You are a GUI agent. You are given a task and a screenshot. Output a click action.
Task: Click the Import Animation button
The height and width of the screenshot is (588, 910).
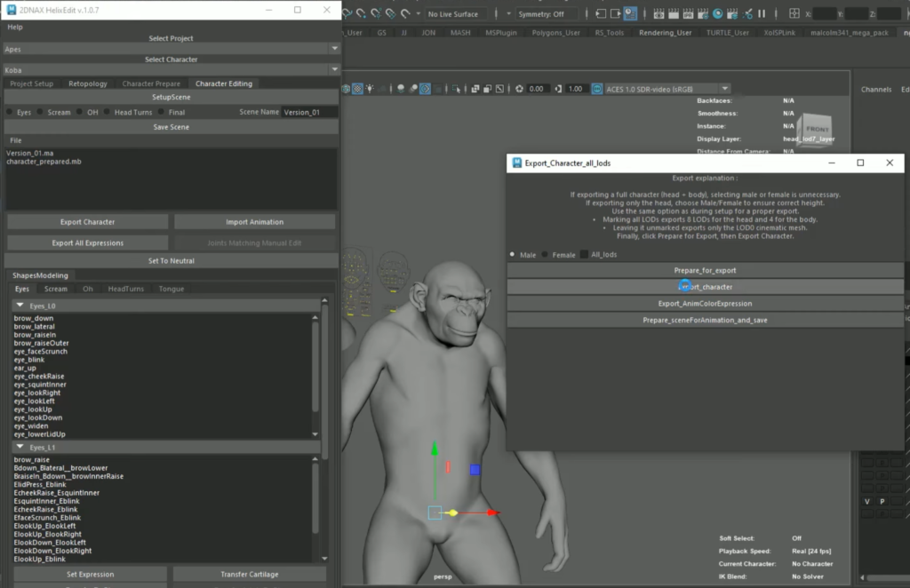click(254, 222)
